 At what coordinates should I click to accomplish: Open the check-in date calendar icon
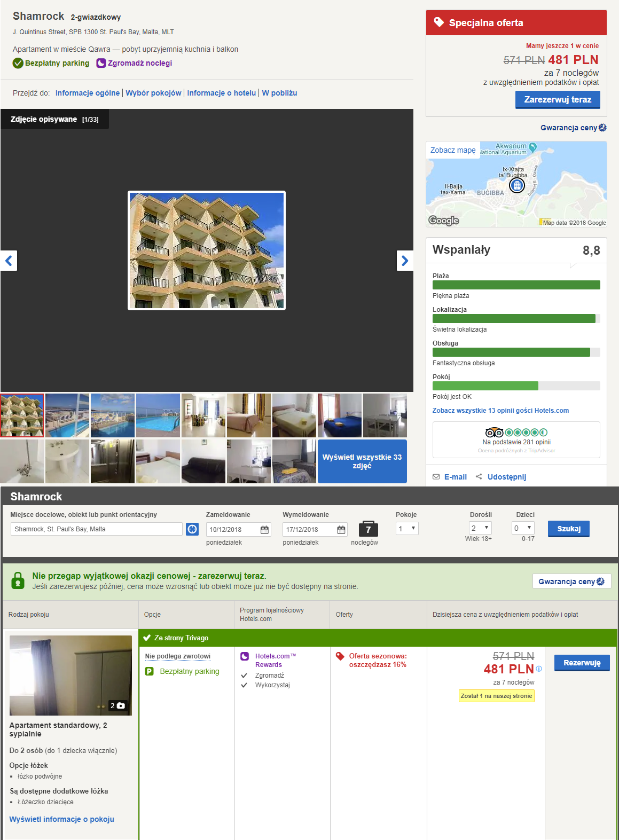point(264,530)
